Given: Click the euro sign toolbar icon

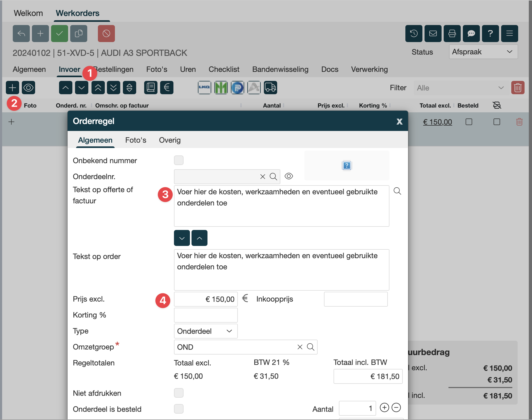Looking at the screenshot, I should coord(167,88).
